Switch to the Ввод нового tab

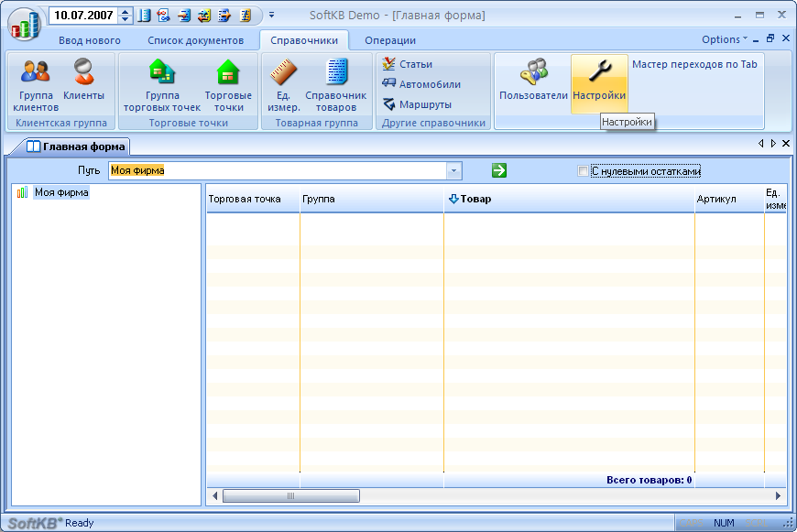point(90,40)
